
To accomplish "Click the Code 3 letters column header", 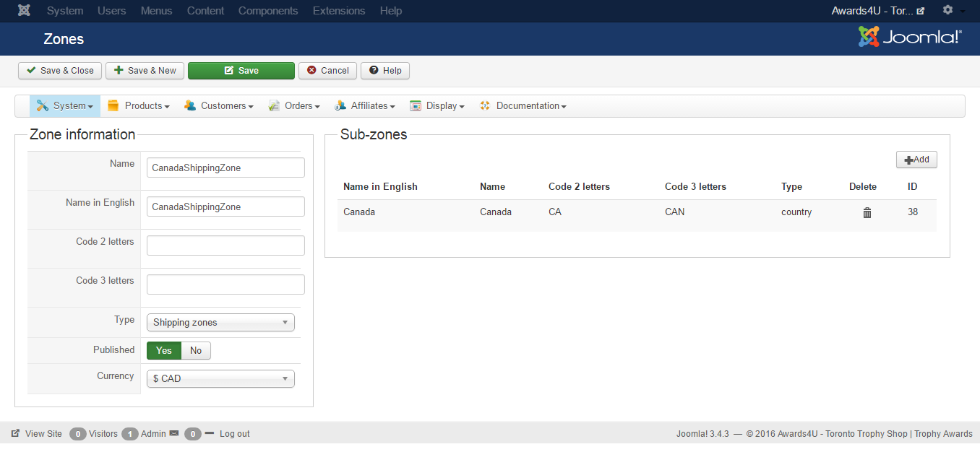I will point(695,186).
